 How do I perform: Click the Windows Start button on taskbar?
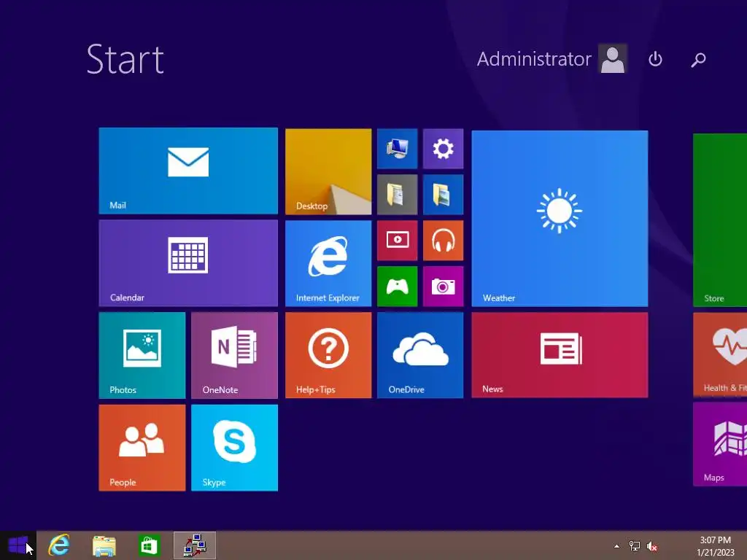(x=18, y=545)
